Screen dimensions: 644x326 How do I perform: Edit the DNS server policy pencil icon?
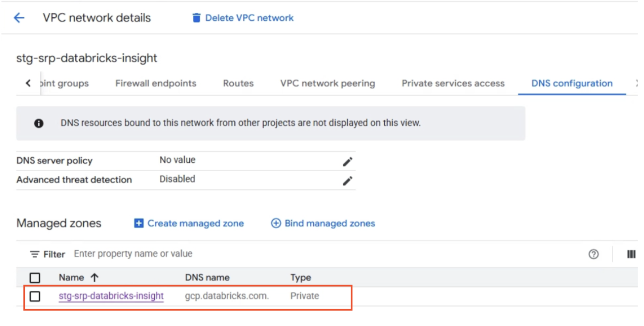coord(347,162)
